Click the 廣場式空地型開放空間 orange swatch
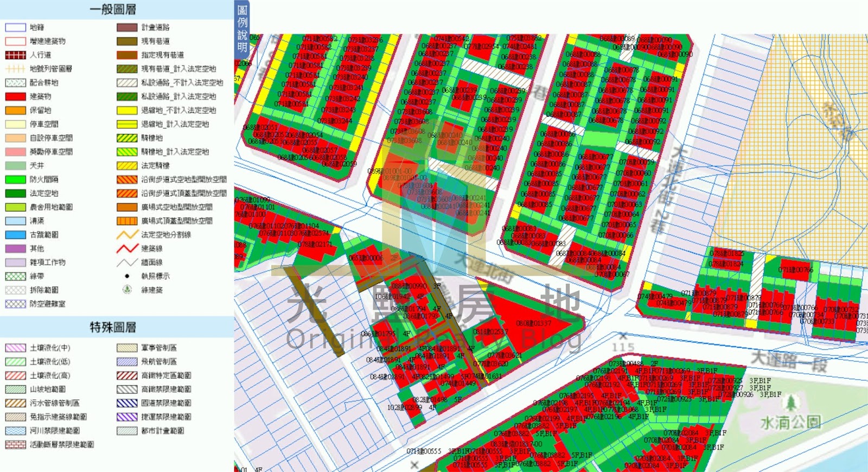The image size is (868, 472). (127, 207)
